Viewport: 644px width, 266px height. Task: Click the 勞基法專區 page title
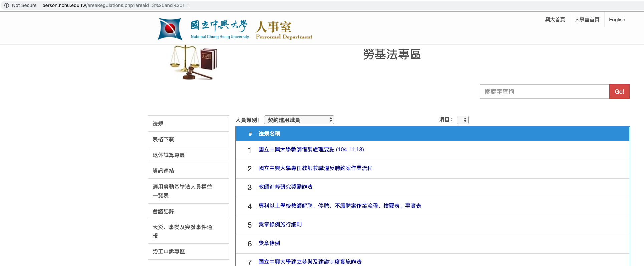(x=392, y=54)
